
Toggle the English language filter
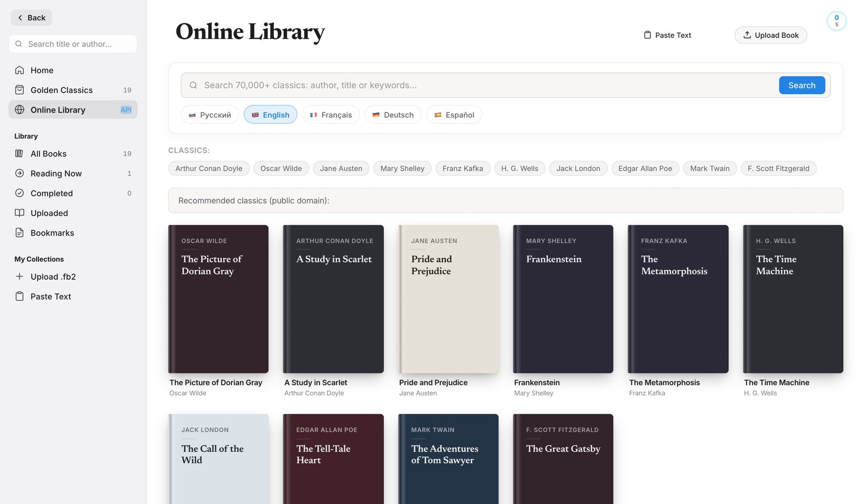click(270, 115)
